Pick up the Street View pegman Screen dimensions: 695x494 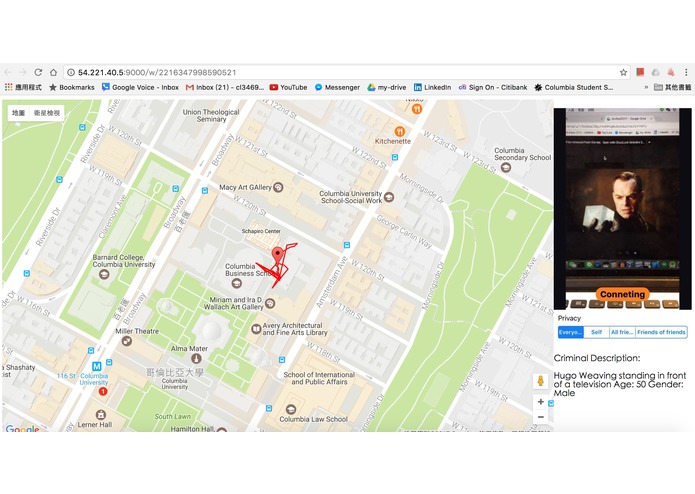540,381
